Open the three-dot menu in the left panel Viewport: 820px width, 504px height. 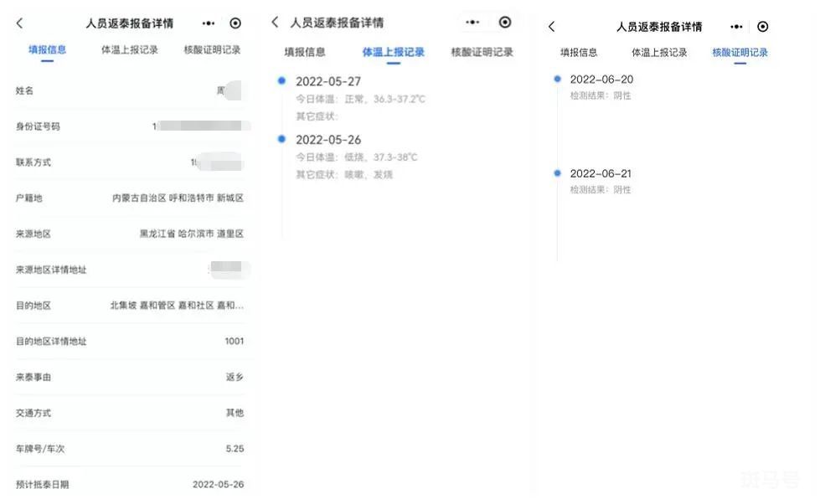(208, 23)
